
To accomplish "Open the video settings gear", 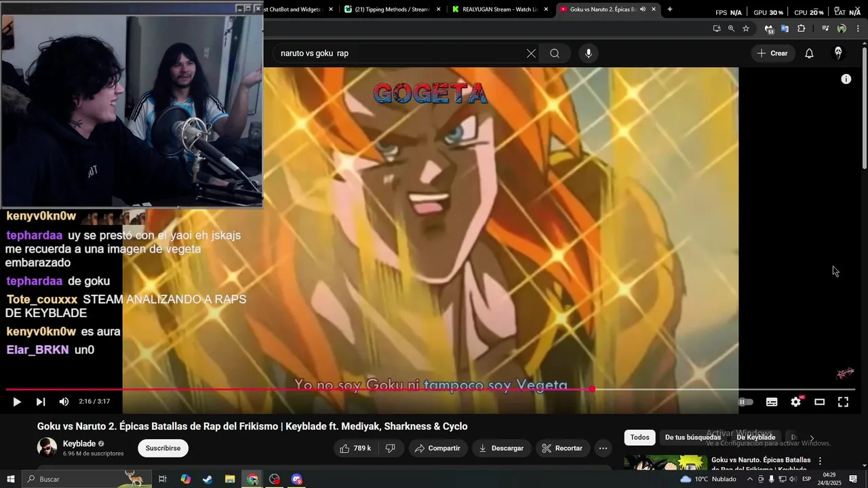I will (796, 402).
